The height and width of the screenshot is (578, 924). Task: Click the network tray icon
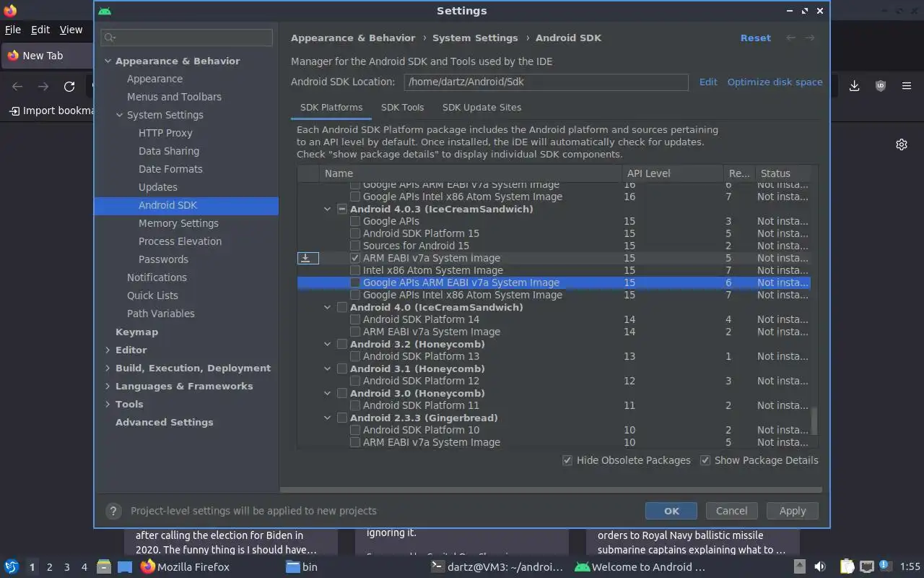point(867,567)
